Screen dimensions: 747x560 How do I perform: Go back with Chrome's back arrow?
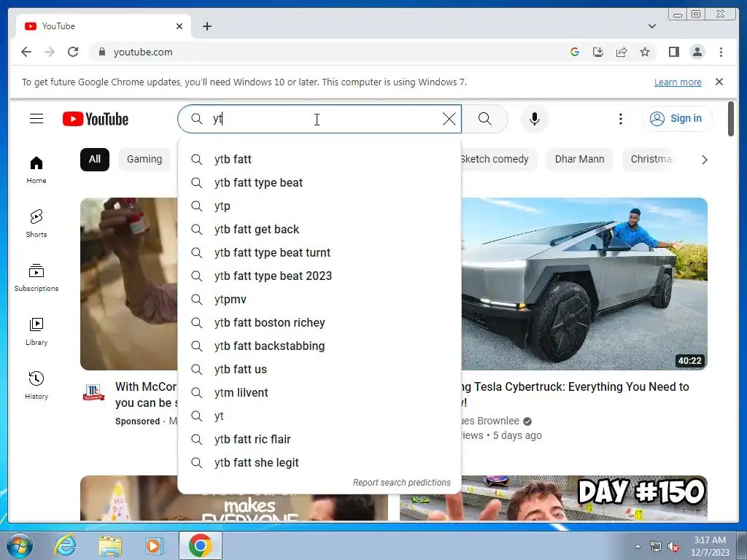tap(26, 52)
